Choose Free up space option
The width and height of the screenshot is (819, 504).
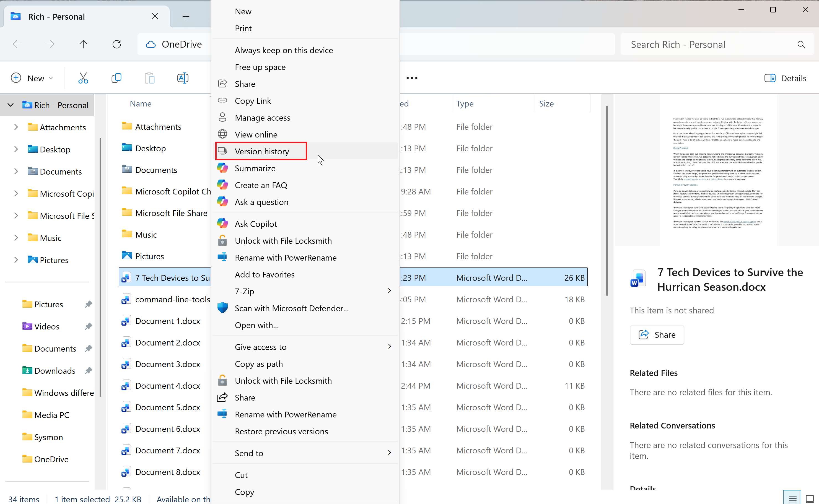(x=305, y=67)
